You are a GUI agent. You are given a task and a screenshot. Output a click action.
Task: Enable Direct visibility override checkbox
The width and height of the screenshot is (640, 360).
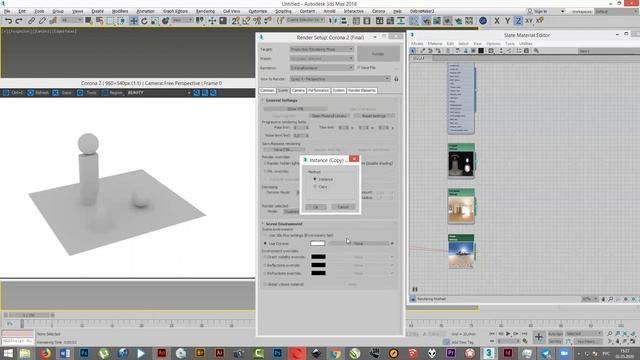(x=265, y=257)
